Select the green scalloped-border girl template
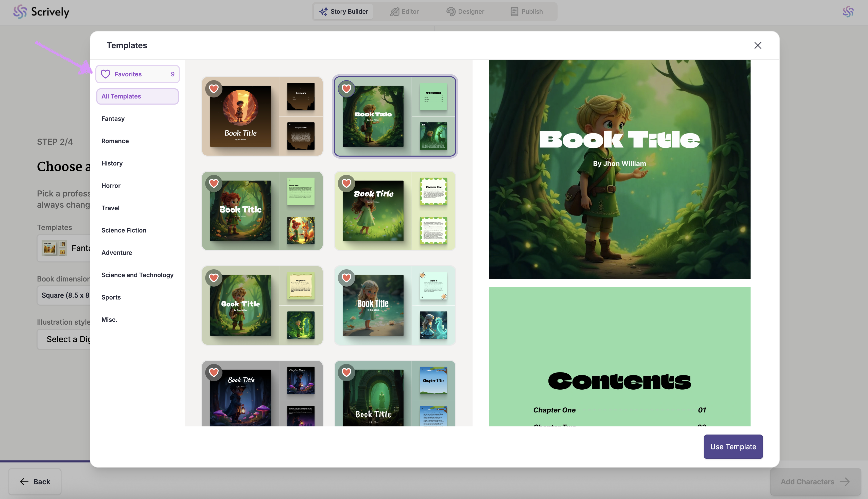The height and width of the screenshot is (499, 868). (x=394, y=211)
